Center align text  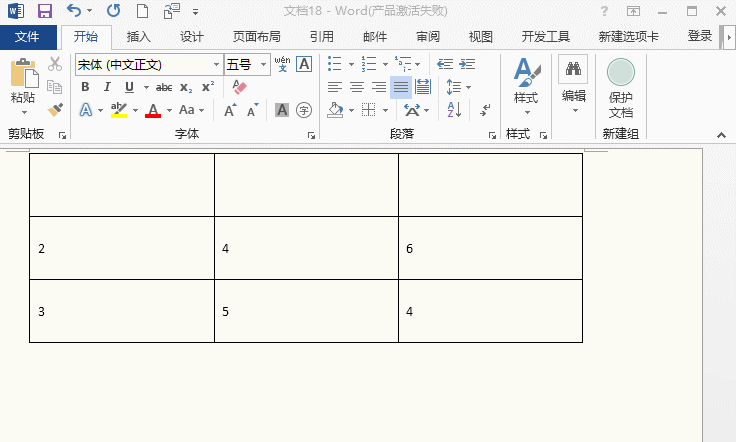point(357,87)
